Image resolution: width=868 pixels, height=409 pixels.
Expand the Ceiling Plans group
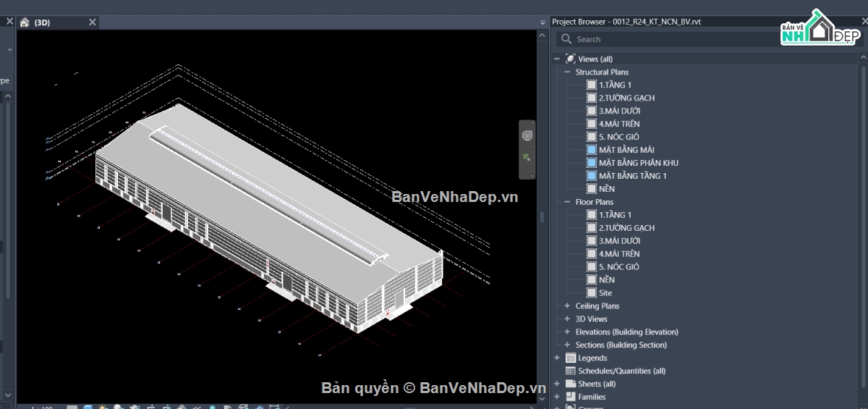pyautogui.click(x=567, y=306)
